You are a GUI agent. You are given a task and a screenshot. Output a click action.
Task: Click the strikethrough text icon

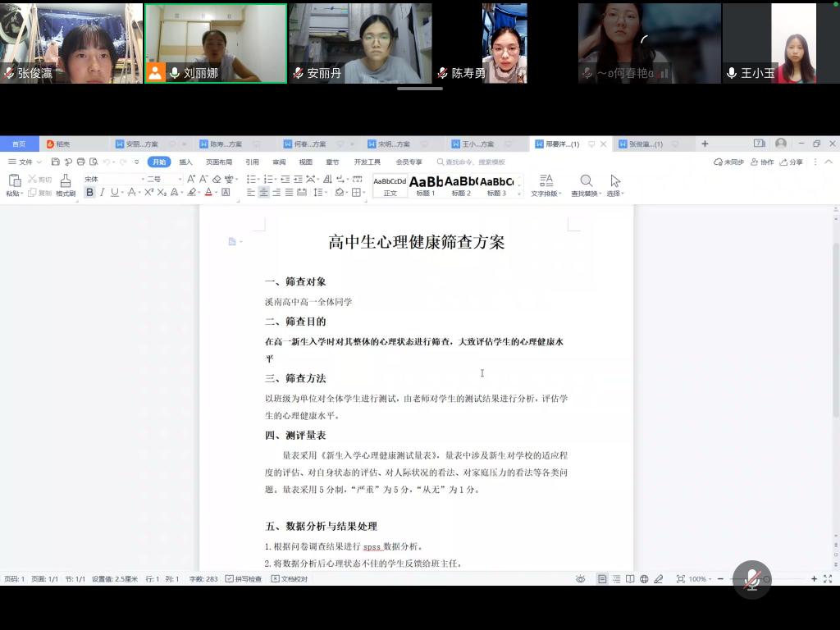pyautogui.click(x=132, y=193)
